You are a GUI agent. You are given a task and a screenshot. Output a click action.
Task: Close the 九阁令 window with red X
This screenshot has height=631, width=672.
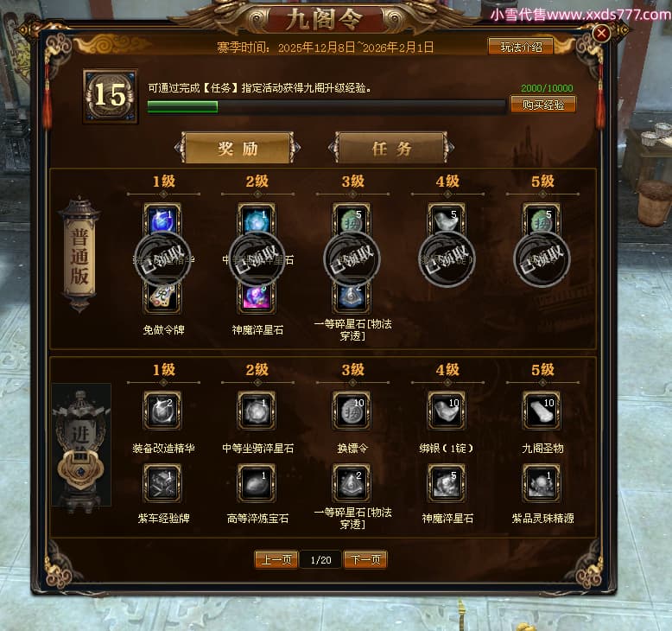[601, 33]
